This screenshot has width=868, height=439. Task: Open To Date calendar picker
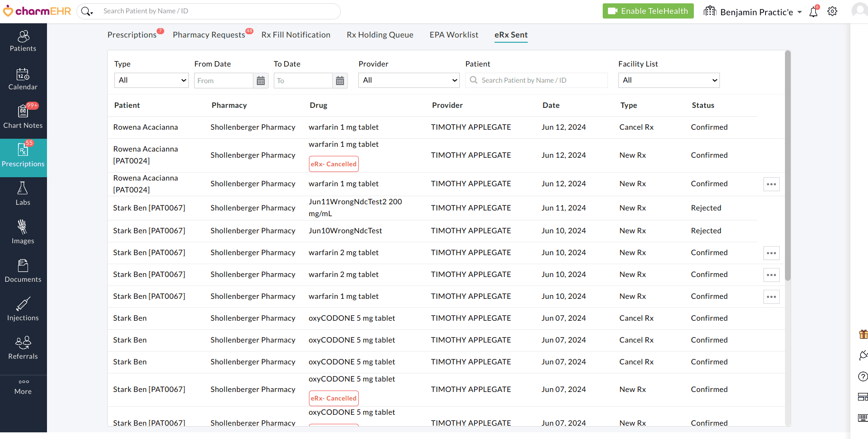click(340, 81)
